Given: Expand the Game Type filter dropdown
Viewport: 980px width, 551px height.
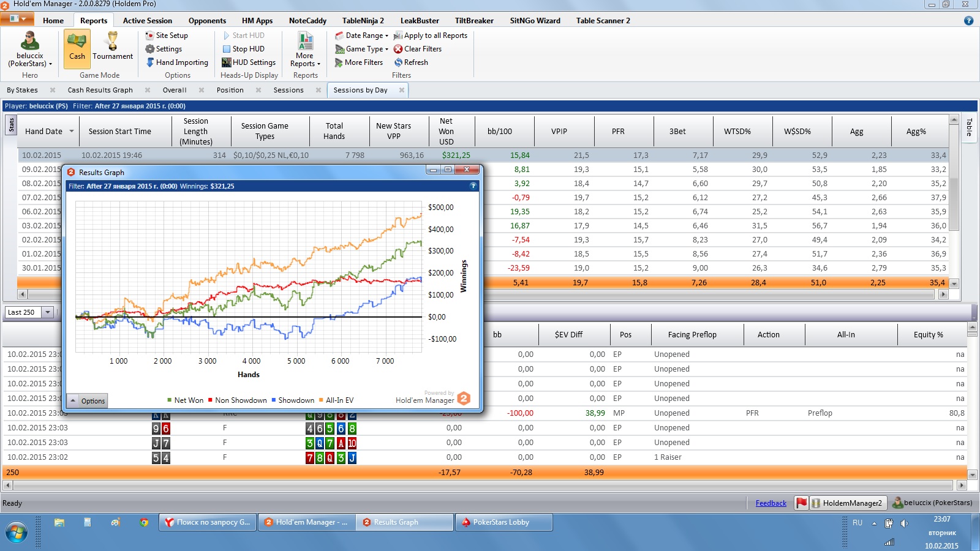Looking at the screenshot, I should pyautogui.click(x=362, y=49).
